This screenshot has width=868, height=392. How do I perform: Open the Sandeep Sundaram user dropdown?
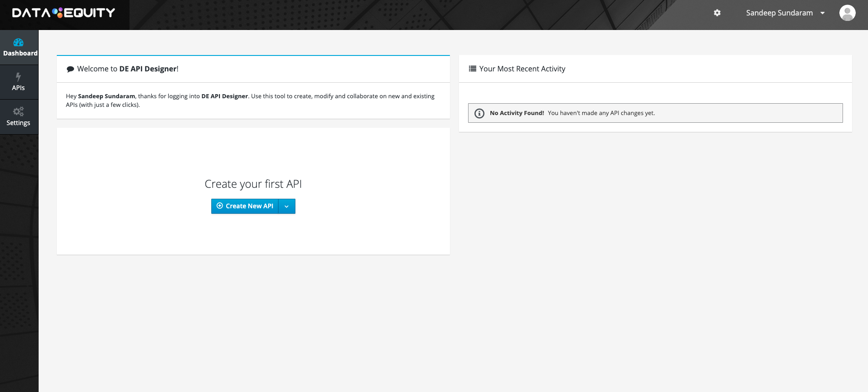point(785,13)
